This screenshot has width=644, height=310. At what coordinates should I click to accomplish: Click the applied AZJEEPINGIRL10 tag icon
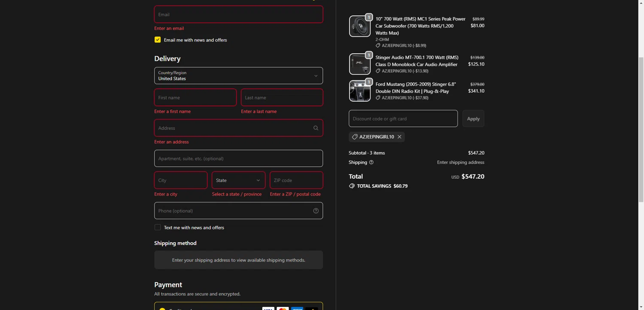coord(355,137)
